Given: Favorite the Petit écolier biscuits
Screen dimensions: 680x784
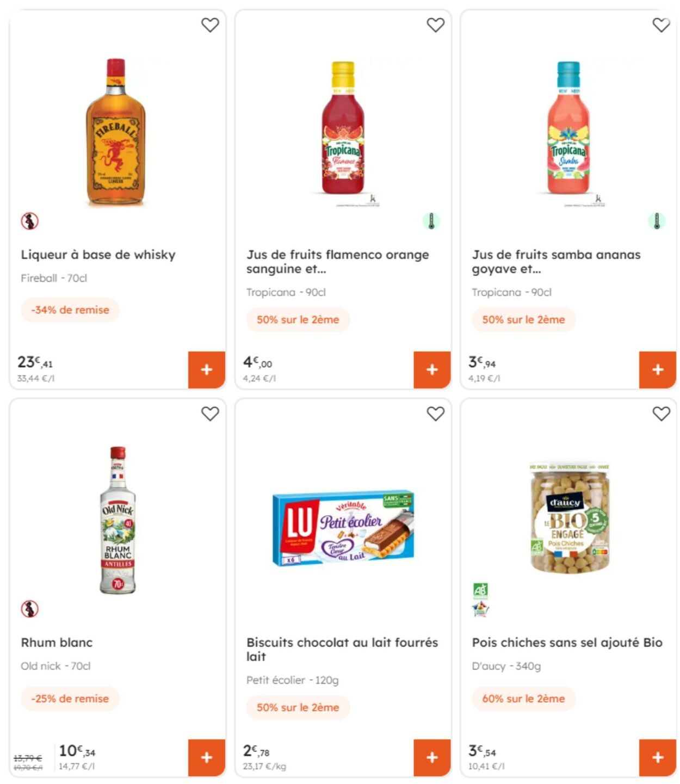Looking at the screenshot, I should click(435, 413).
